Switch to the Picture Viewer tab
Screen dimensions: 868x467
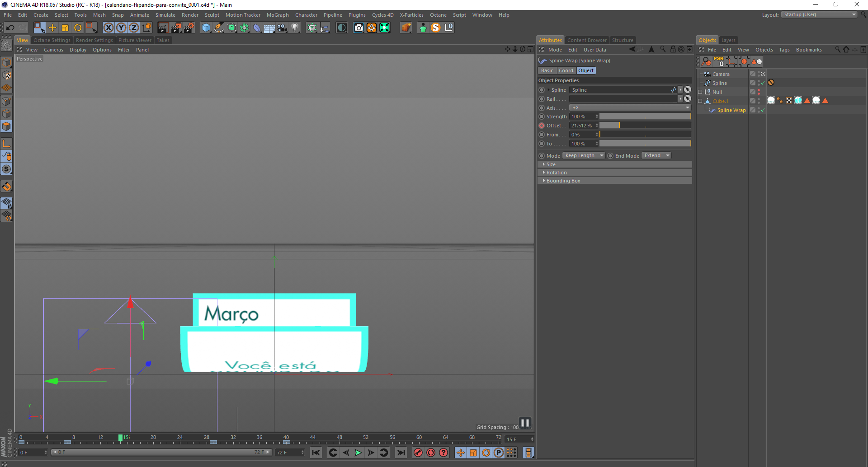click(x=135, y=40)
